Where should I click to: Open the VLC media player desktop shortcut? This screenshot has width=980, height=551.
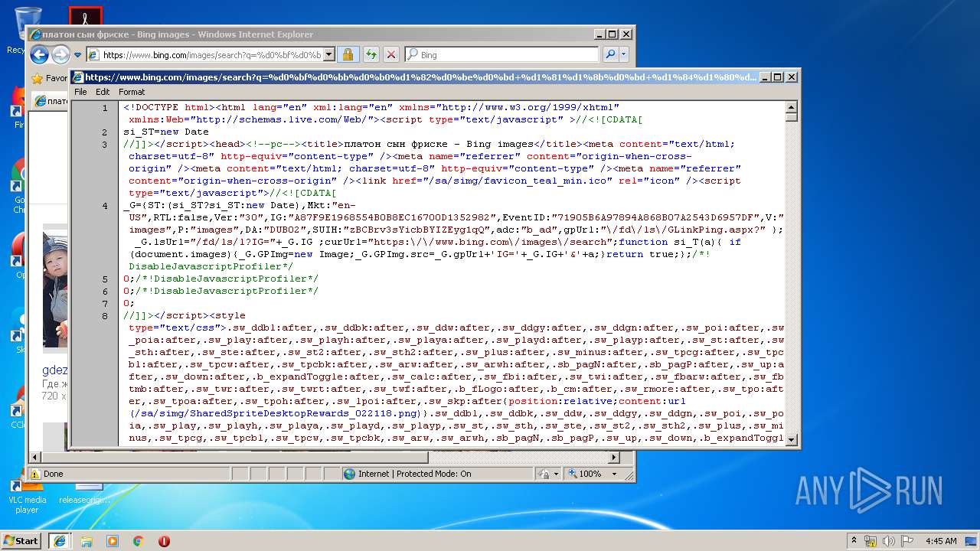pyautogui.click(x=27, y=496)
